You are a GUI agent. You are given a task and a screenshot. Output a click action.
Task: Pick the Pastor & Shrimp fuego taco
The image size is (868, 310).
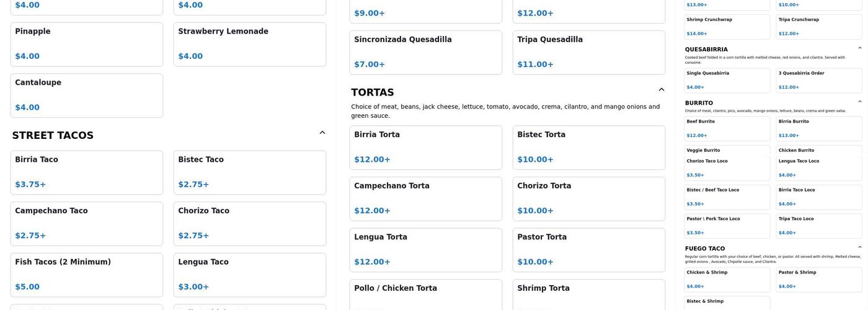(x=818, y=279)
